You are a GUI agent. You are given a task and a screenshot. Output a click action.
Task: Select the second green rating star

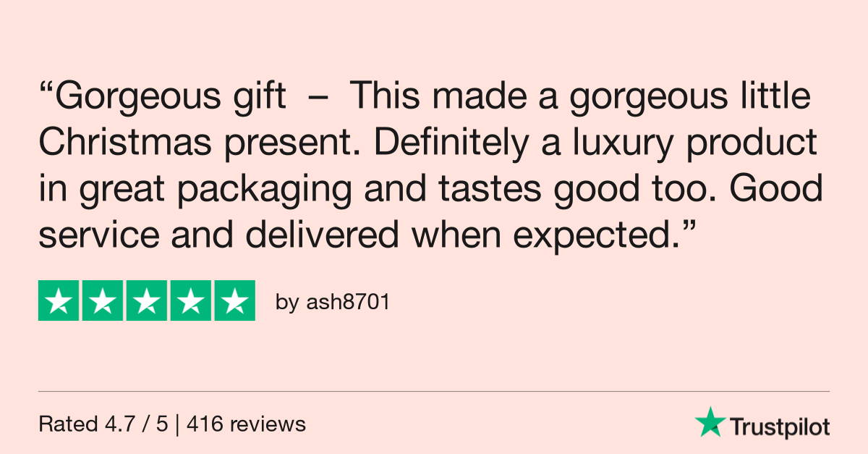(103, 300)
